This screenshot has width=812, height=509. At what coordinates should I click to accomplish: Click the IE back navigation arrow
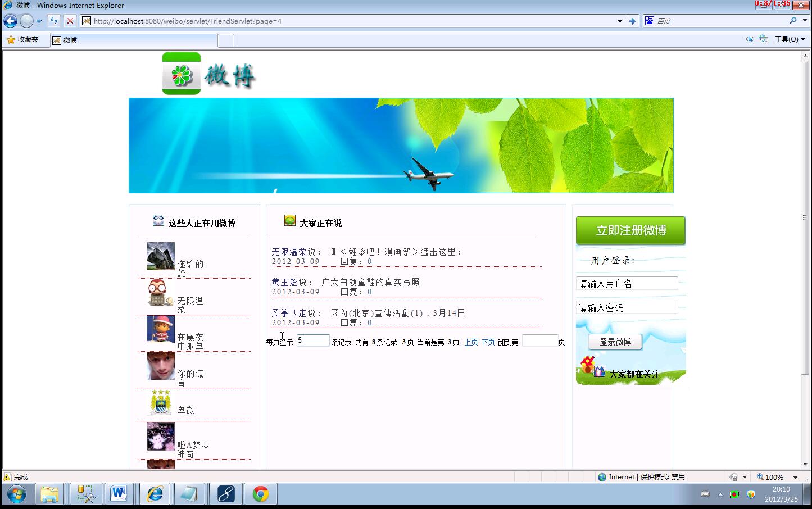(x=10, y=21)
